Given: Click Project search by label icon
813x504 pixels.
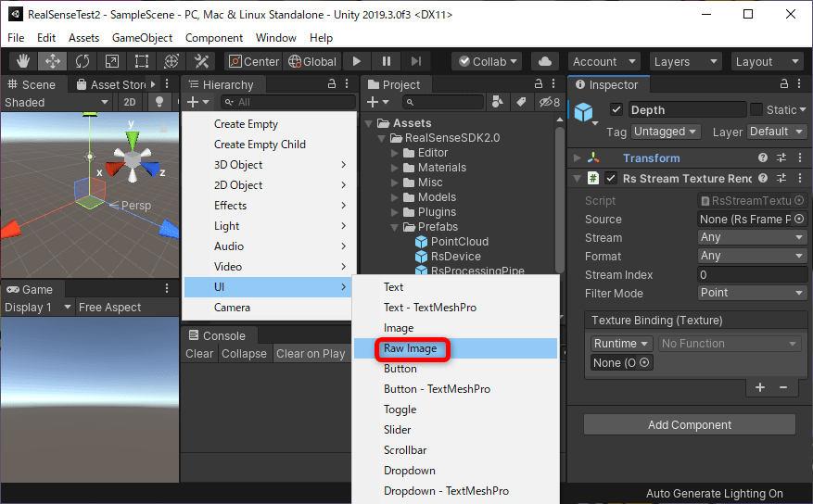Looking at the screenshot, I should (521, 102).
